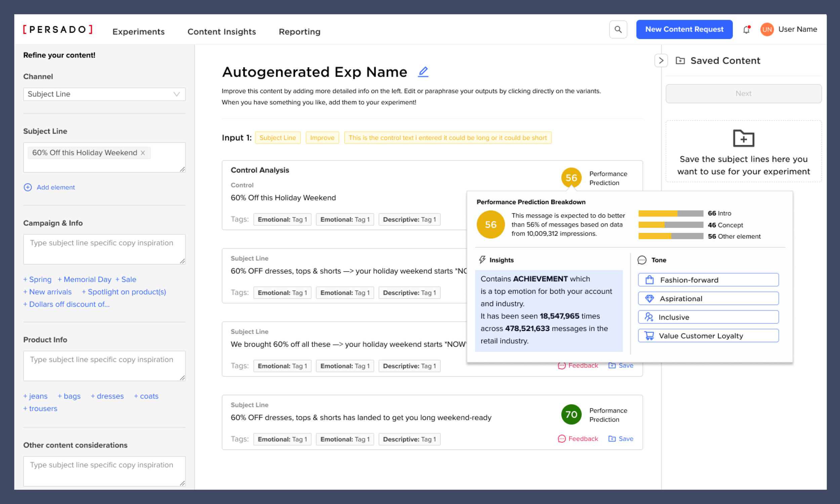
Task: Click the Intro score progress bar
Action: (x=670, y=213)
